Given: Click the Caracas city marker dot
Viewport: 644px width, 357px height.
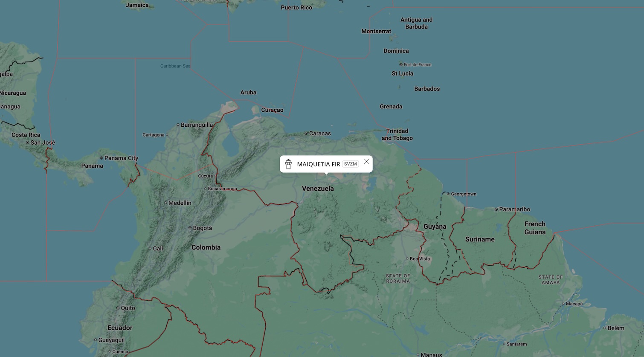Looking at the screenshot, I should [x=306, y=134].
